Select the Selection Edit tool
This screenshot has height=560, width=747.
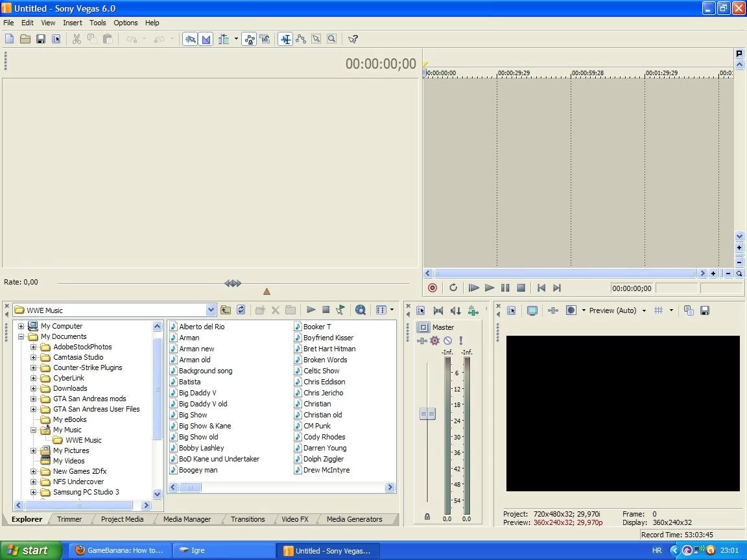pyautogui.click(x=316, y=39)
